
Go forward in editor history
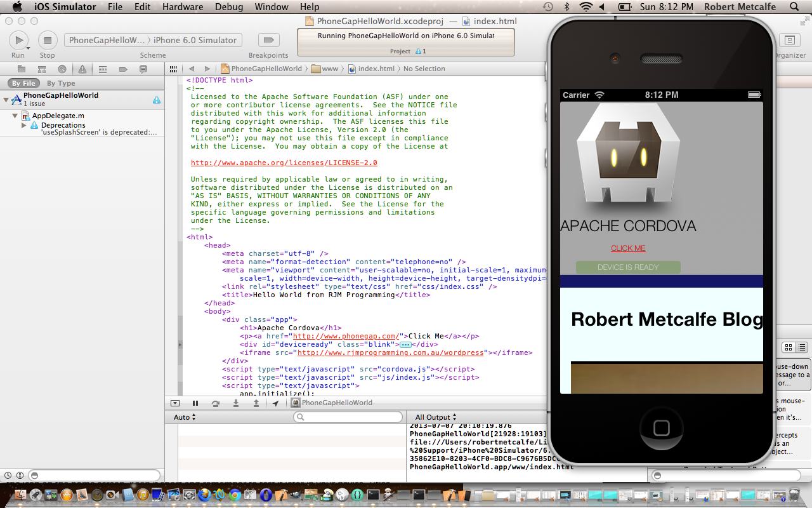(207, 69)
